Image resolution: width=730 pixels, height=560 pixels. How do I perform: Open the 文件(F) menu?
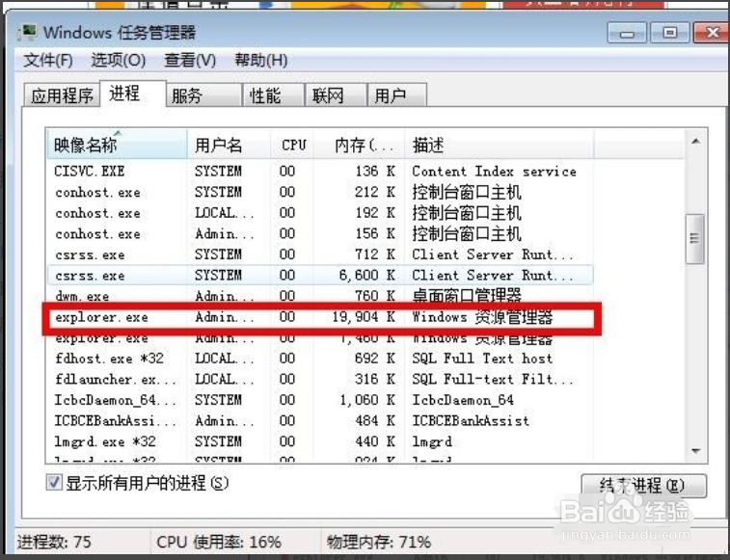tap(48, 60)
